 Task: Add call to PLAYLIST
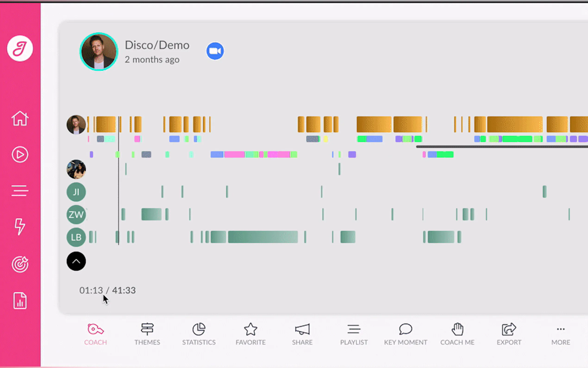pyautogui.click(x=354, y=334)
